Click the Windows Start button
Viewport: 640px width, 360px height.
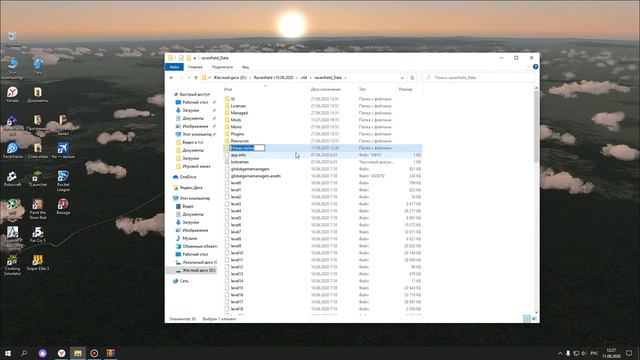8,353
